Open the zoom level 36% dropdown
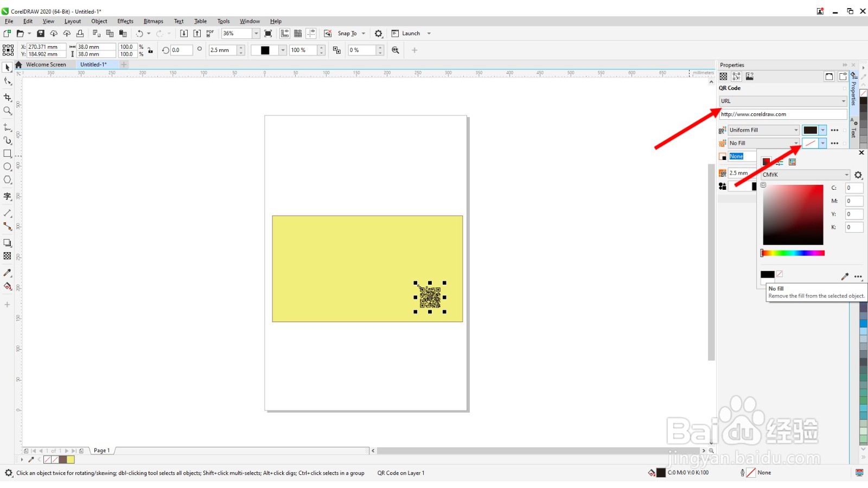 click(256, 34)
